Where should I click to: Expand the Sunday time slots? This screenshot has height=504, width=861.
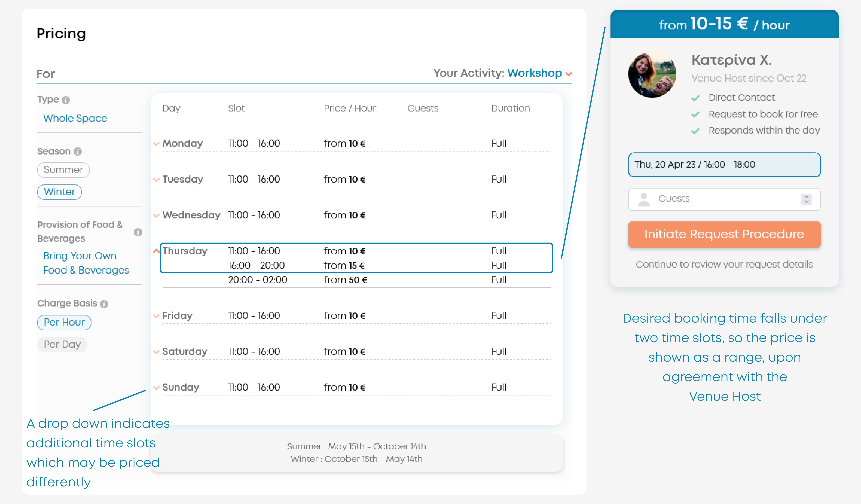156,388
